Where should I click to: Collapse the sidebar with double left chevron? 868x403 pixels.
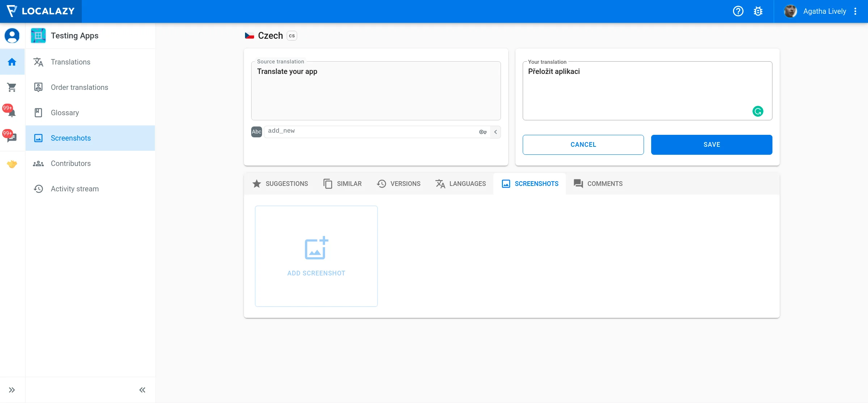pos(142,390)
